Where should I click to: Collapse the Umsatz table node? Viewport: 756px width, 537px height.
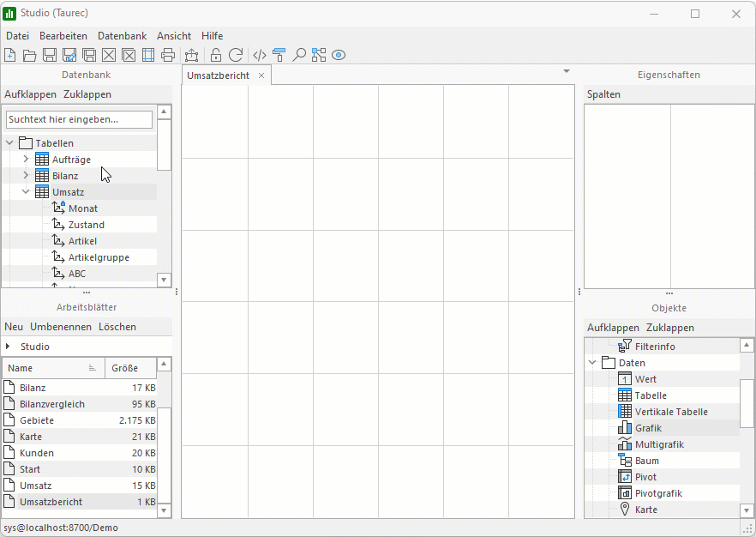point(26,192)
